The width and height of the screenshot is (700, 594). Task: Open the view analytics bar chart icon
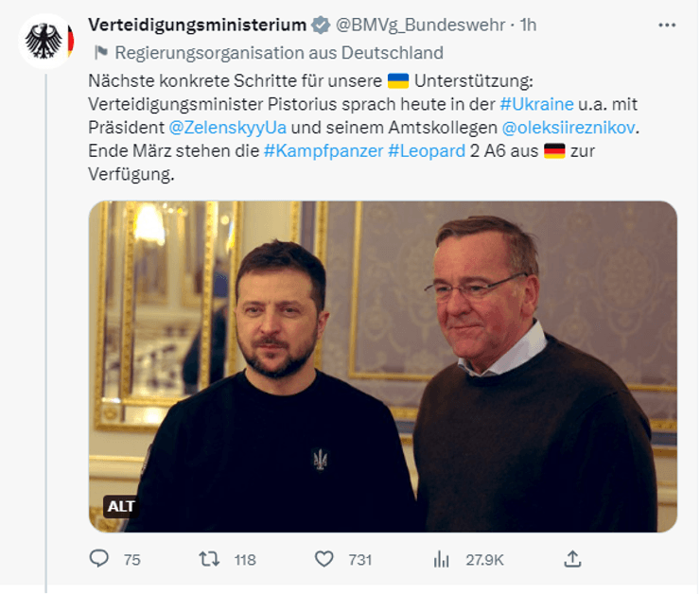click(441, 559)
